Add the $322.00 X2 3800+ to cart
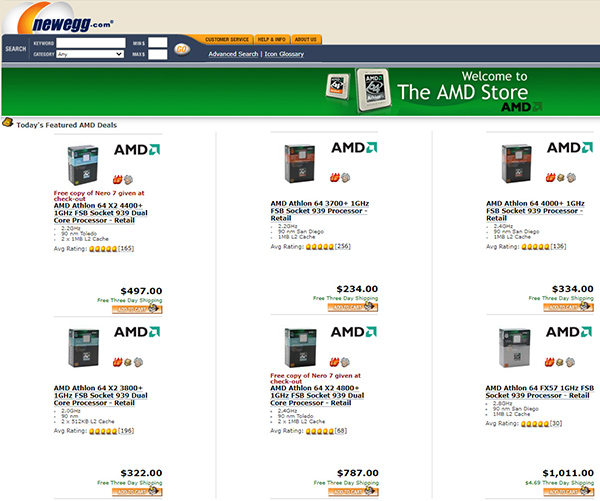600x501 pixels. (137, 491)
